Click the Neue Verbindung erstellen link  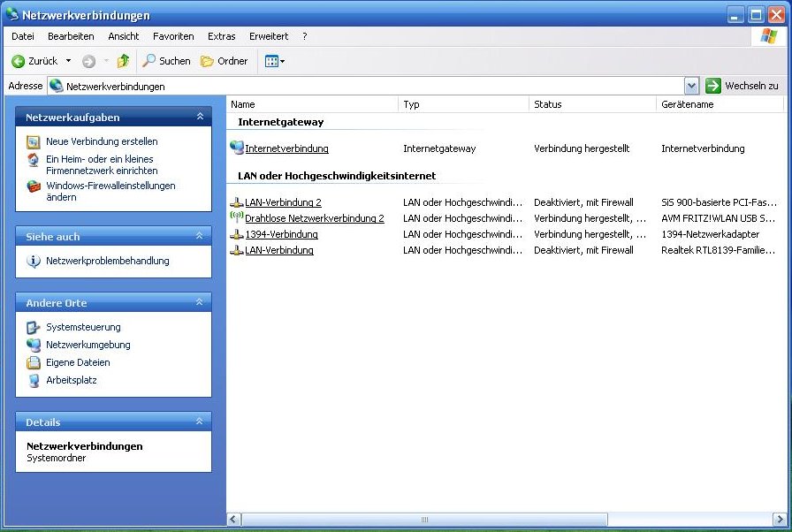tap(102, 141)
